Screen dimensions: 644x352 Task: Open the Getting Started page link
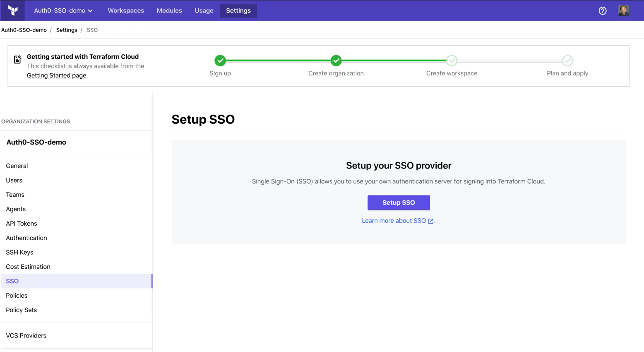[57, 75]
